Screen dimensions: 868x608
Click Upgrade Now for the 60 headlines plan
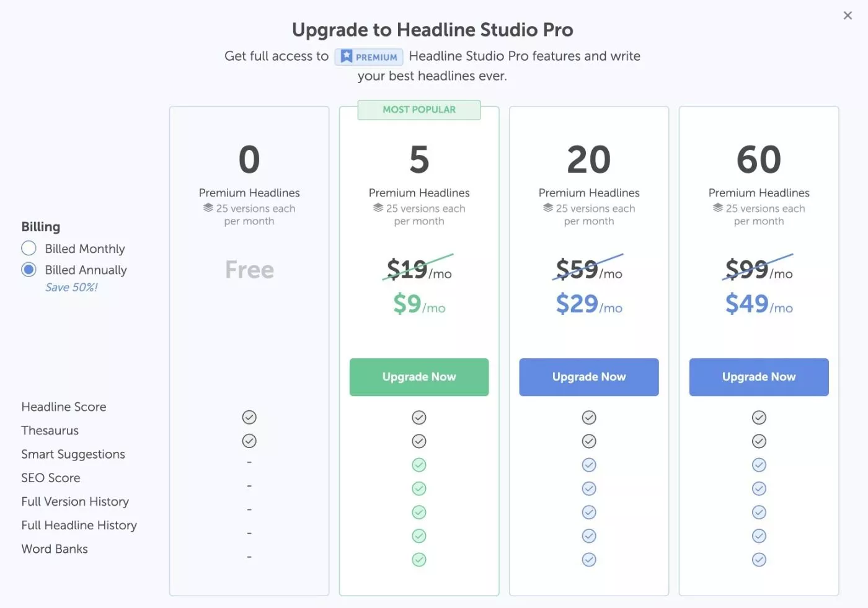pyautogui.click(x=759, y=377)
